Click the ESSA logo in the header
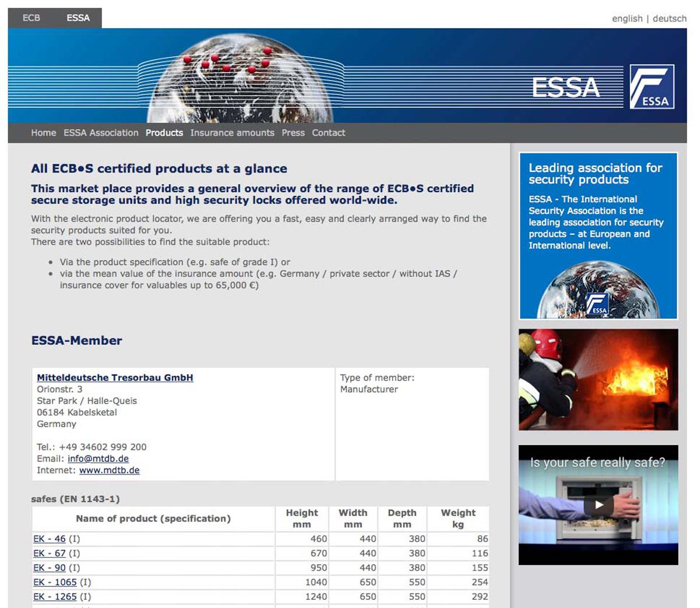This screenshot has width=700, height=608. click(652, 86)
